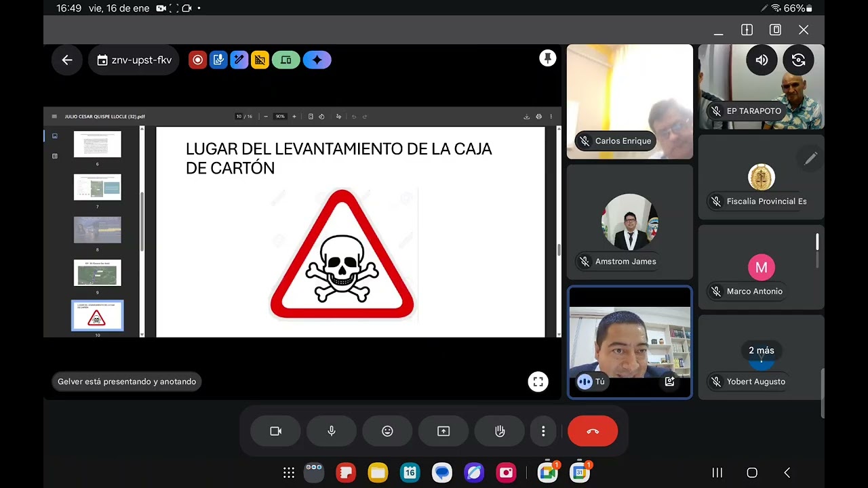Tap the annotation pen indicator icon

239,60
